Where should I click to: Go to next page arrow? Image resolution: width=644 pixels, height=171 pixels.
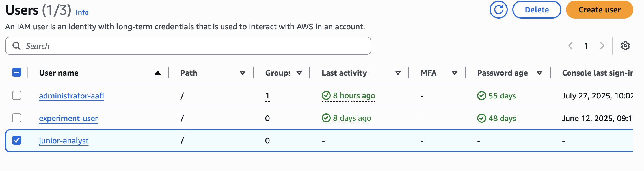click(x=602, y=46)
